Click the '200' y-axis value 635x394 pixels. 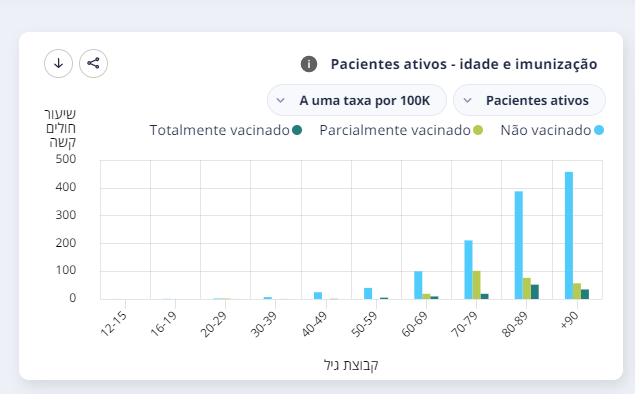(x=66, y=243)
